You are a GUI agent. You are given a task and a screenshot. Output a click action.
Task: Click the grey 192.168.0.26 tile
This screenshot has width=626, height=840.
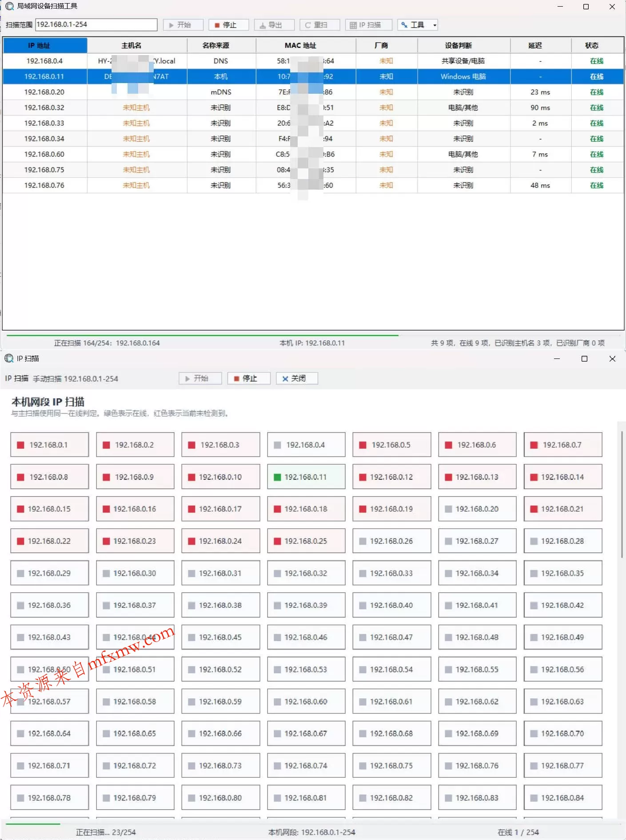coord(392,541)
